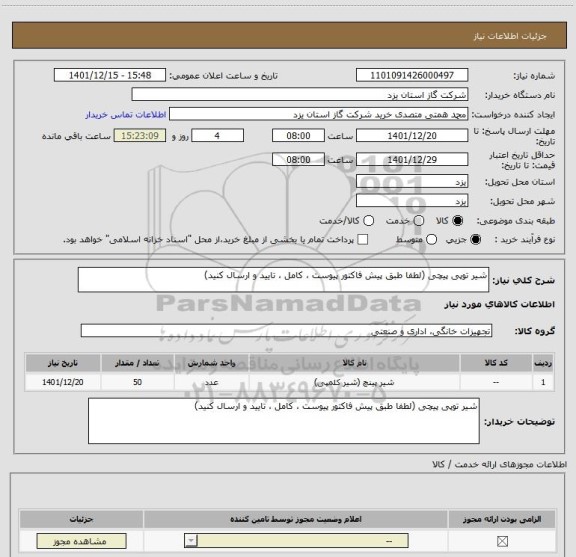Click the کد کالا column header
Image resolution: width=576 pixels, height=557 pixels.
(496, 363)
